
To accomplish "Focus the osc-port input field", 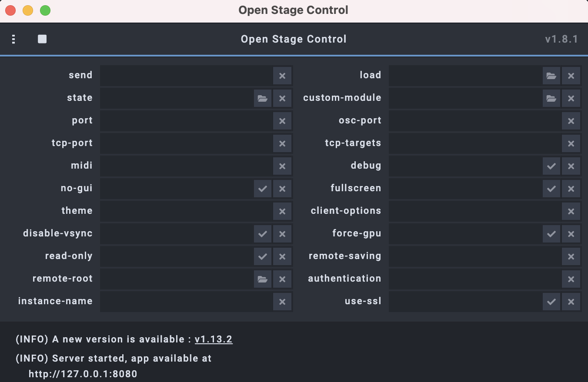I will pyautogui.click(x=475, y=121).
